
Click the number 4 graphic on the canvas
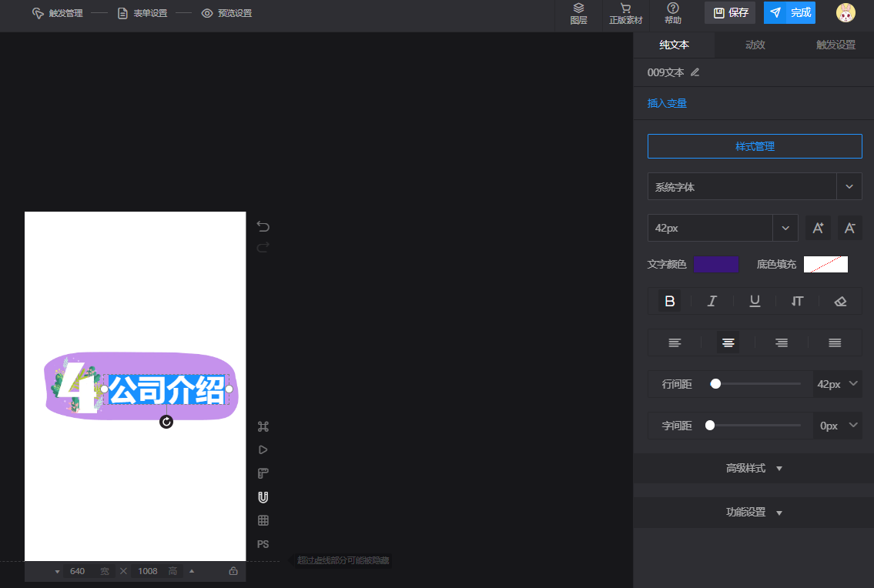[x=78, y=387]
